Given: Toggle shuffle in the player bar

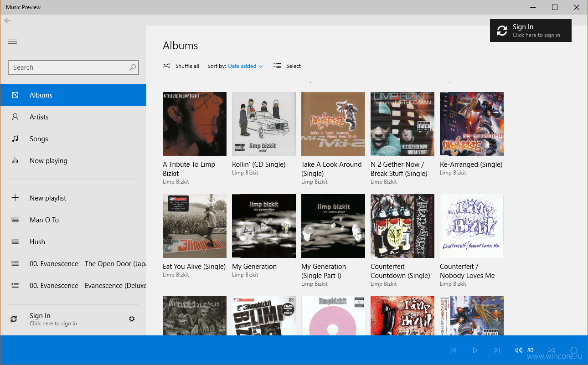Looking at the screenshot, I should coord(552,350).
